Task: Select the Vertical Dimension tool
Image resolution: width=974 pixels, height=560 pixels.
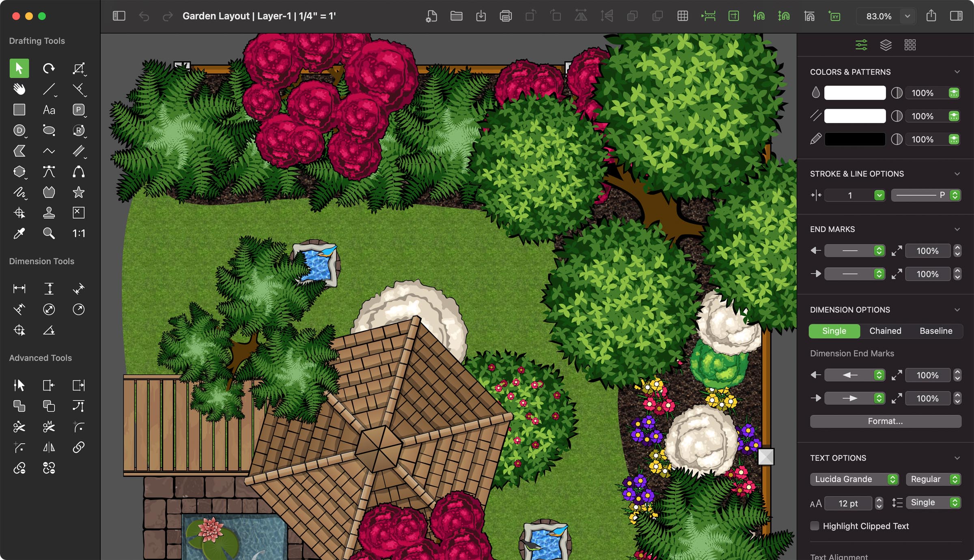Action: (x=49, y=289)
